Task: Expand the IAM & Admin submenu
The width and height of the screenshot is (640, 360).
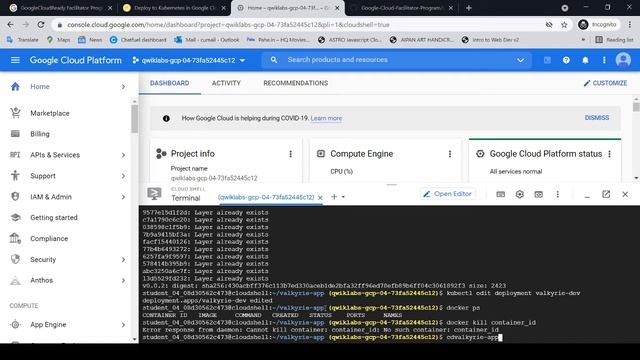Action: [x=123, y=197]
